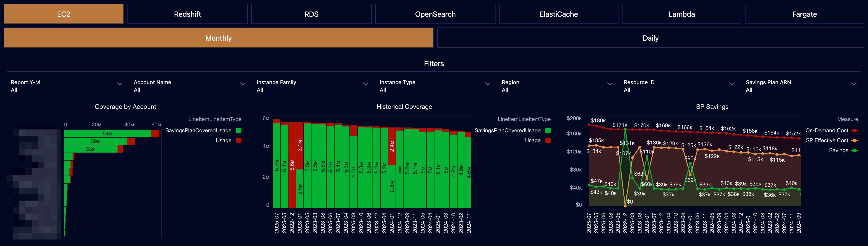Screen dimensions: 868x246
Task: Select the Fargate tab
Action: click(805, 14)
